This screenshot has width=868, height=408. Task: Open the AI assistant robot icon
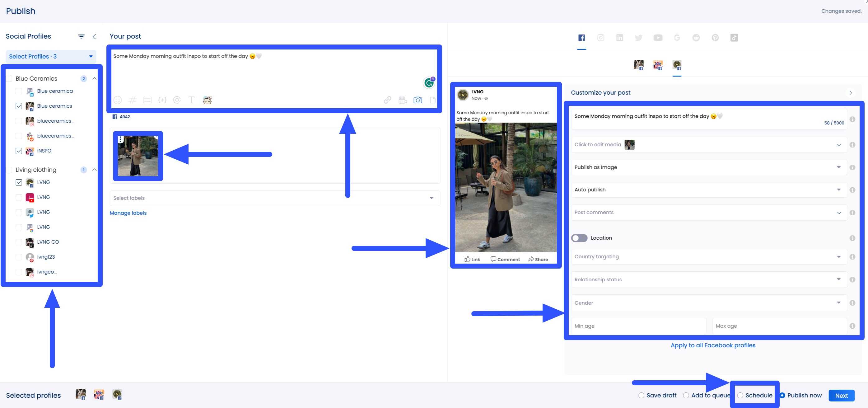[207, 100]
